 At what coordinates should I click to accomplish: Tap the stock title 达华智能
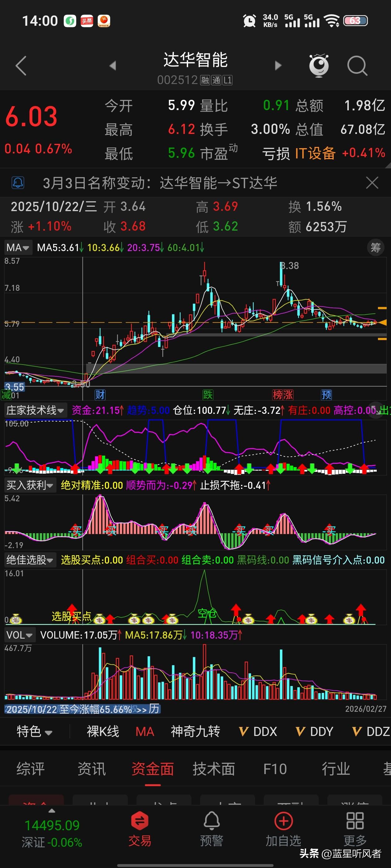pyautogui.click(x=195, y=60)
